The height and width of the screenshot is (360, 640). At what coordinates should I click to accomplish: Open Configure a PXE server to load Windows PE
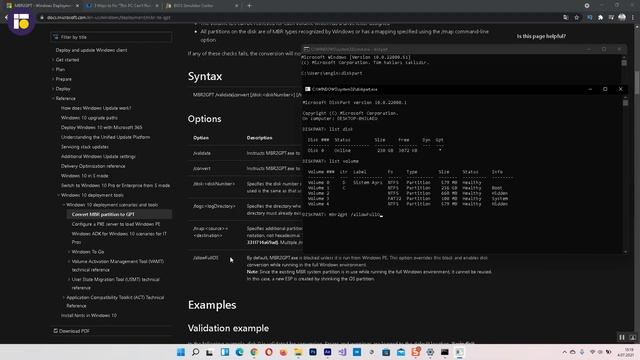click(x=116, y=224)
